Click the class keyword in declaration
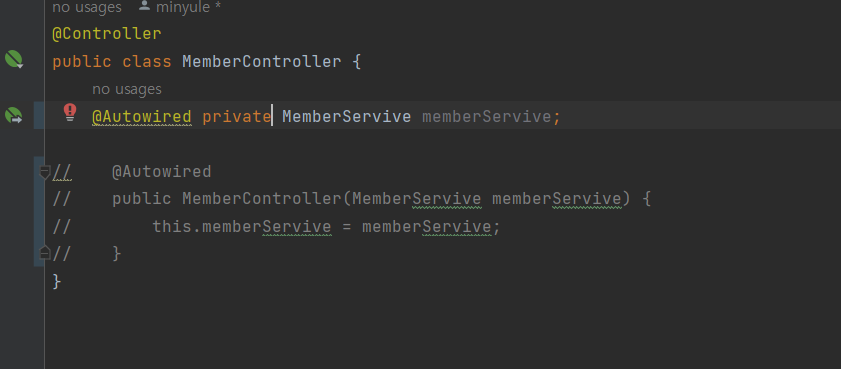841x369 pixels. (147, 61)
